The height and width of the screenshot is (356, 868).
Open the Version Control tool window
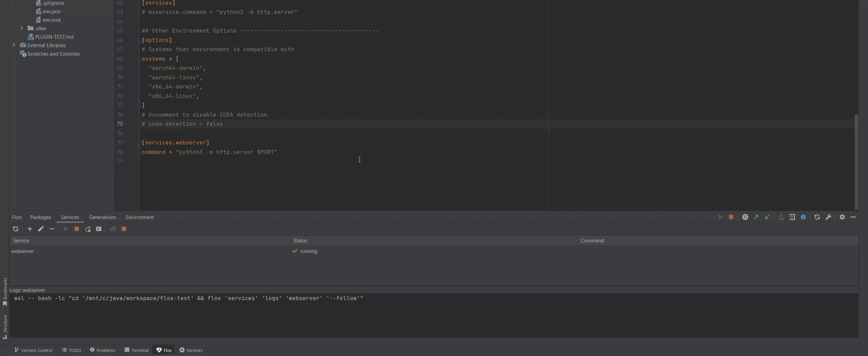(x=33, y=350)
